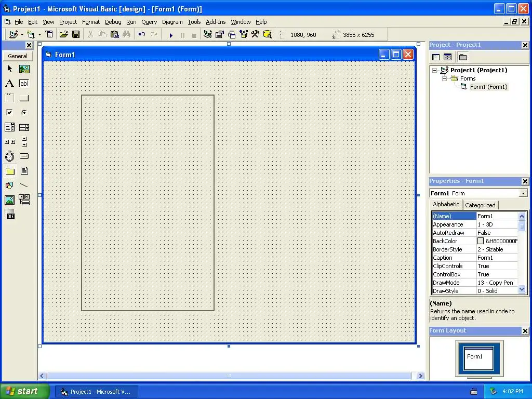
Task: Select the OptionButton control tool
Action: tap(24, 112)
